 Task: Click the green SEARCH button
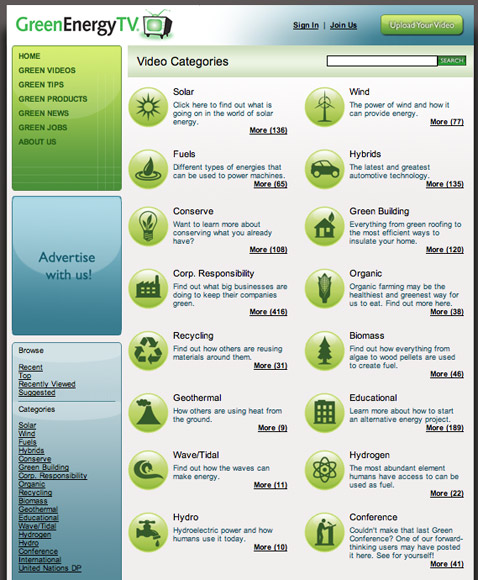452,61
